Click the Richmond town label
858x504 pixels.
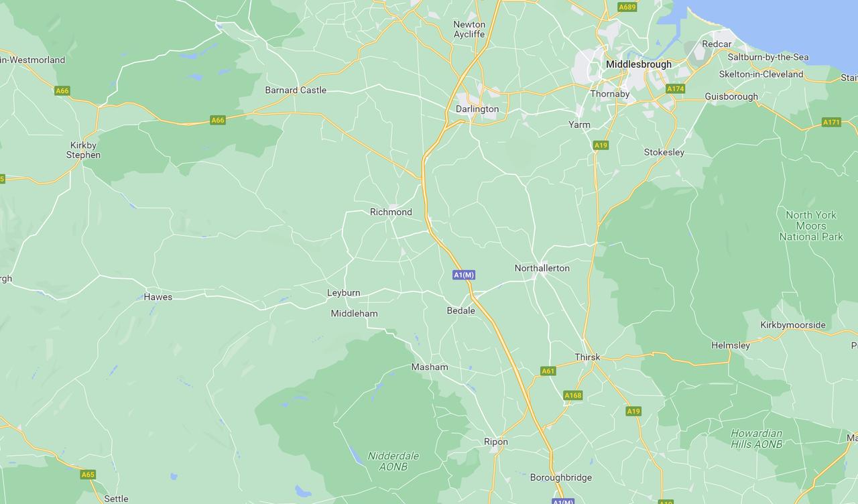[x=391, y=212]
